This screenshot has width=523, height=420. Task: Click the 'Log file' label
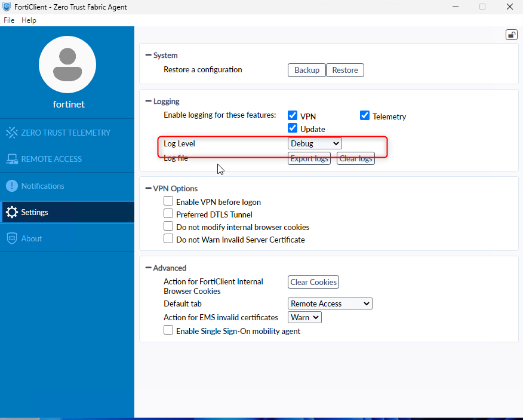(x=176, y=158)
